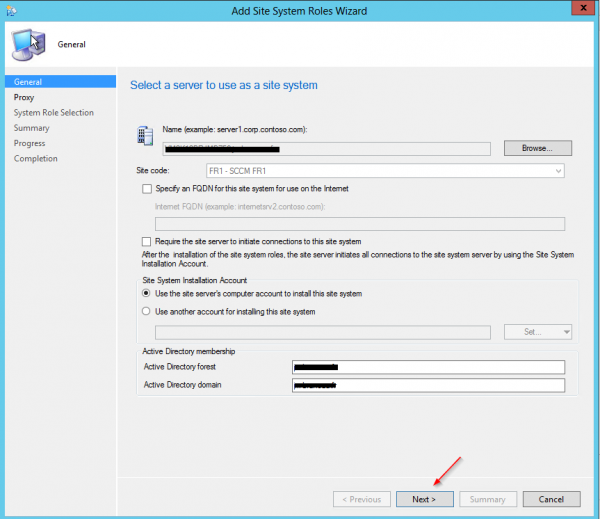Select Completion step in sidebar
Image resolution: width=600 pixels, height=519 pixels.
click(36, 158)
